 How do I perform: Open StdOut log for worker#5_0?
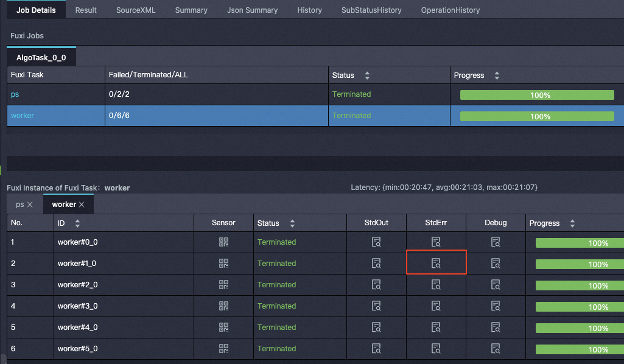tap(376, 349)
